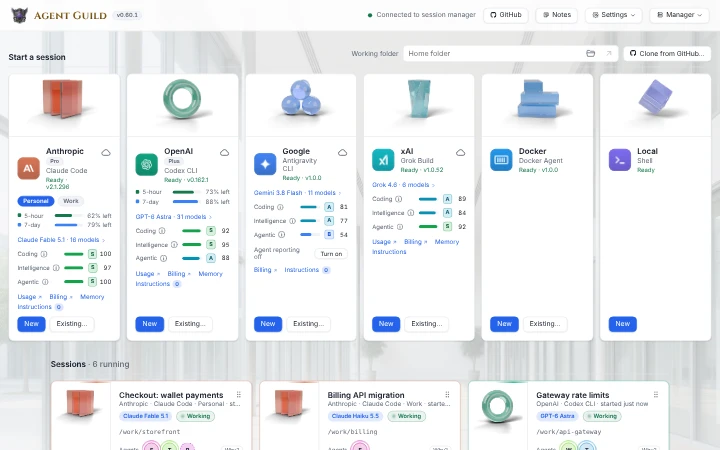Image resolution: width=720 pixels, height=450 pixels.
Task: Click info icon beside Anthropic Agentic score
Action: (x=45, y=282)
